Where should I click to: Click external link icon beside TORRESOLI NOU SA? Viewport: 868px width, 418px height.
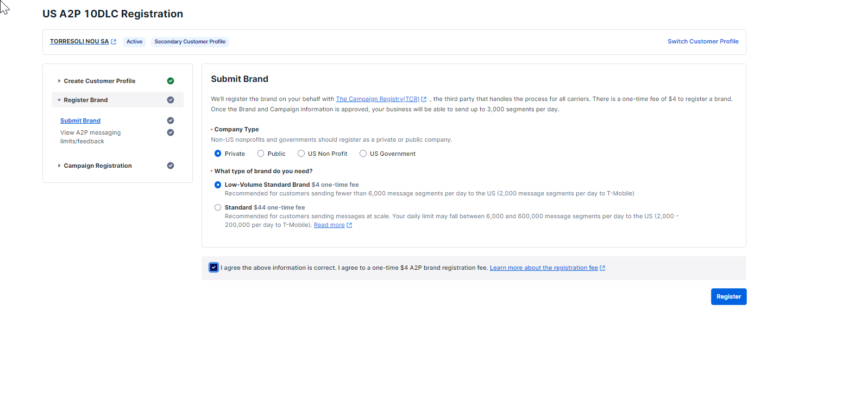114,42
